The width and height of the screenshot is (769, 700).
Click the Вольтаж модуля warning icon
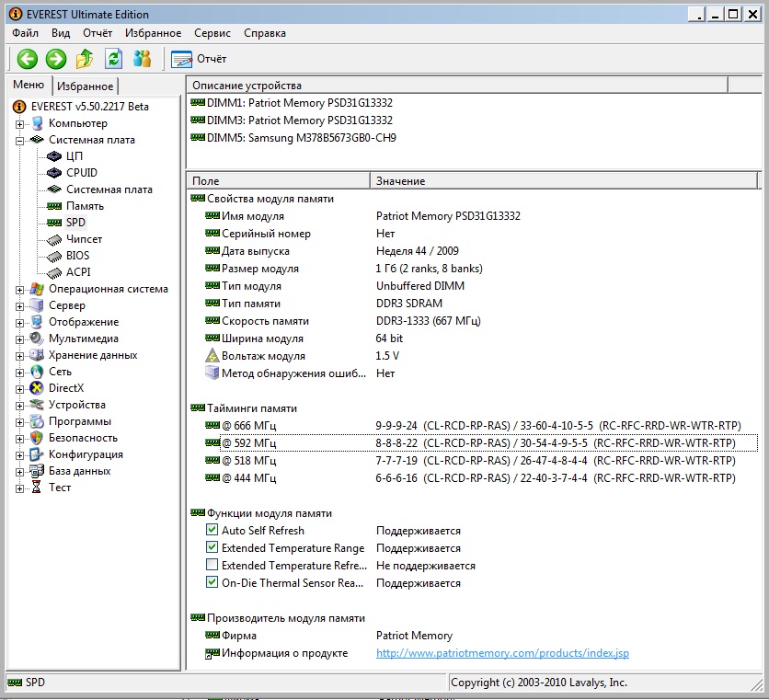click(x=212, y=355)
